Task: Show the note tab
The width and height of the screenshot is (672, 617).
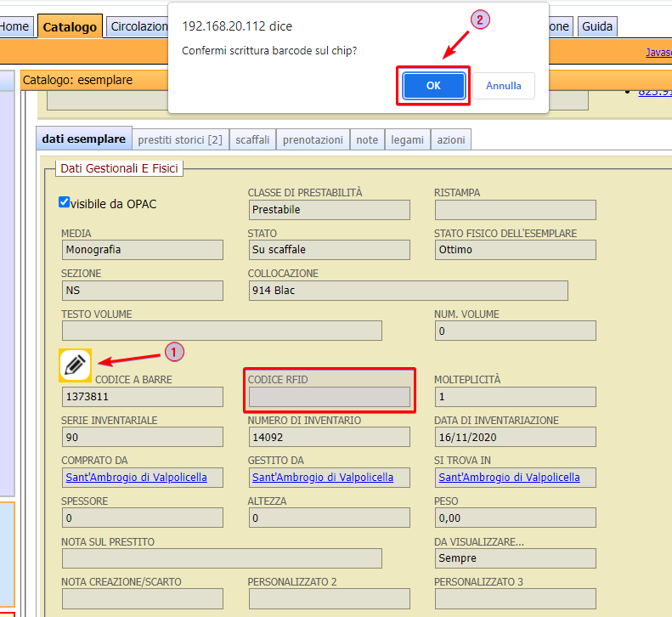Action: click(367, 140)
